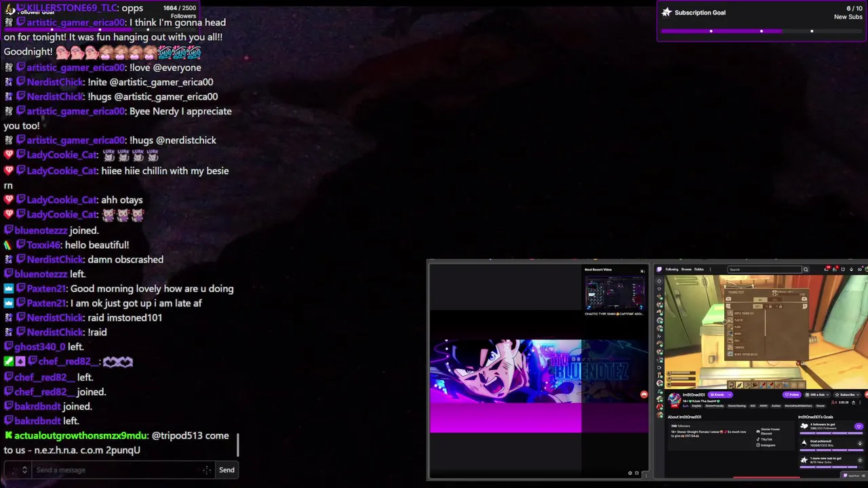The image size is (868, 488).
Task: Click the ADHD stream tag
Action: coord(764,406)
